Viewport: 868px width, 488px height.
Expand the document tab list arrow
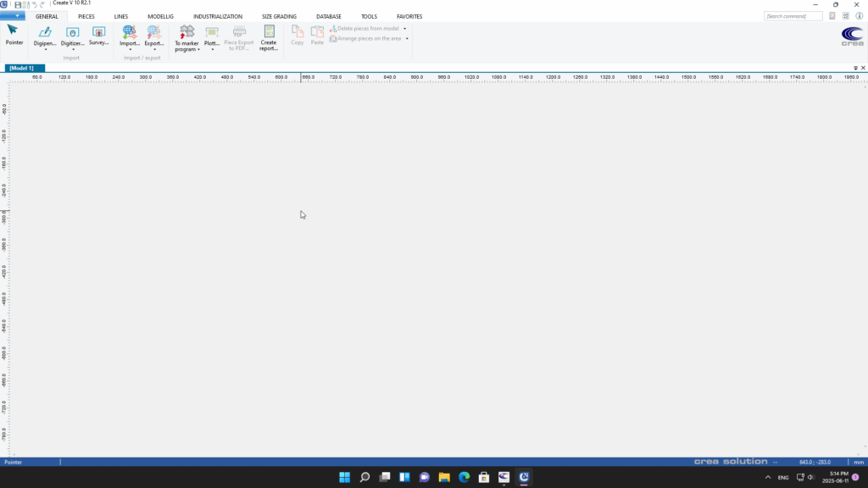click(854, 68)
